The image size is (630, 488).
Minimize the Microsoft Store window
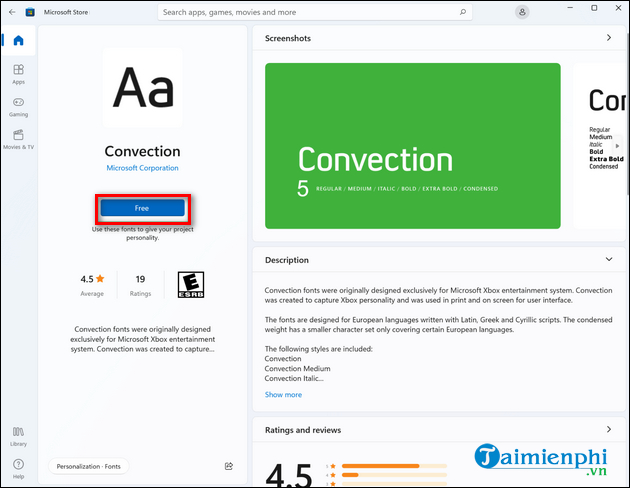(x=570, y=8)
